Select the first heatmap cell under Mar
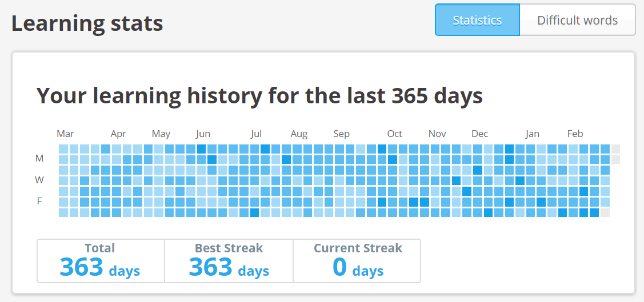The height and width of the screenshot is (302, 644). [63, 148]
